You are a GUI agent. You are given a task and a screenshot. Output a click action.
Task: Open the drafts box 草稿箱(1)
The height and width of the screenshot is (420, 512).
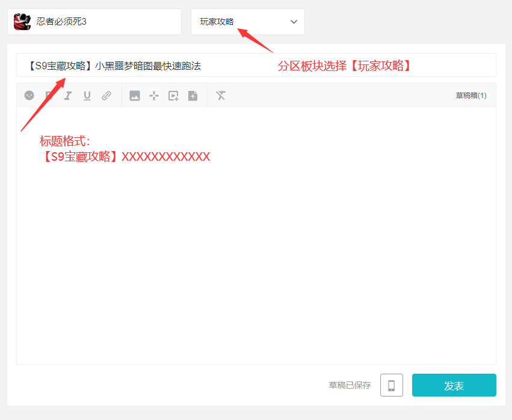click(471, 96)
